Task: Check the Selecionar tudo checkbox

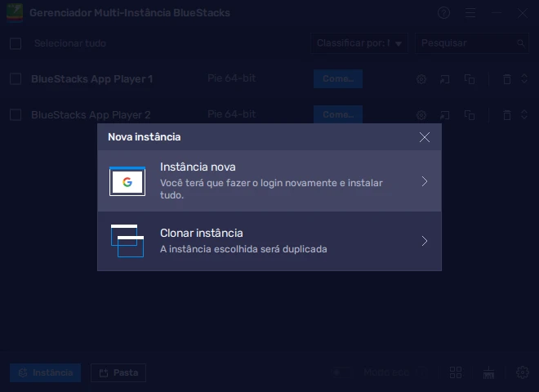Action: 16,43
